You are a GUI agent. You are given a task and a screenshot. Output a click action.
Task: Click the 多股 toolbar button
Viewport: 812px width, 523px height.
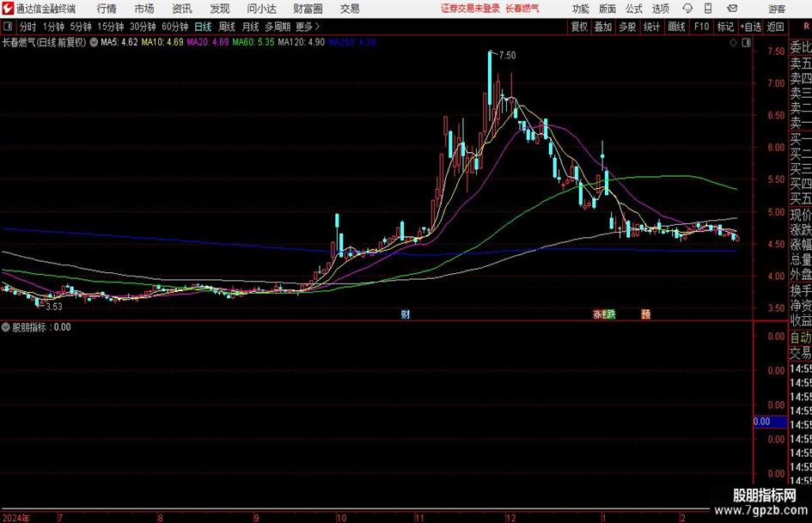pyautogui.click(x=627, y=27)
